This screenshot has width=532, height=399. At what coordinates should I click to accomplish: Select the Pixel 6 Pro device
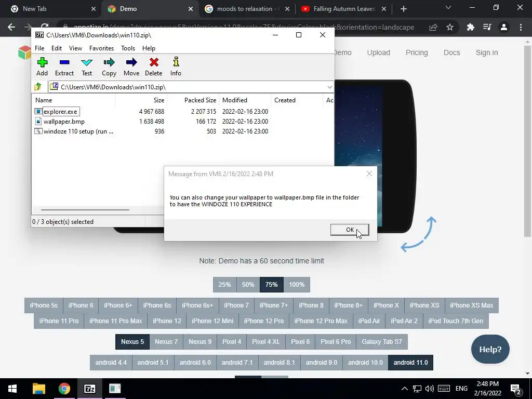(x=336, y=342)
